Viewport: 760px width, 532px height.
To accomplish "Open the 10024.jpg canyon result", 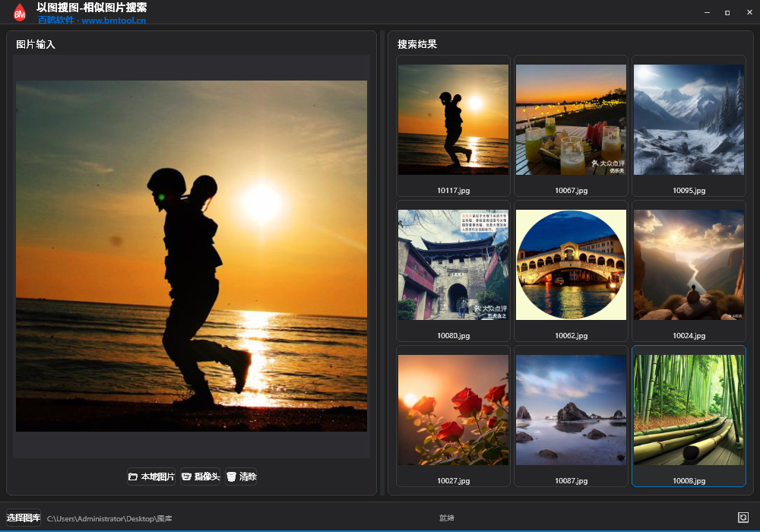I will point(689,264).
